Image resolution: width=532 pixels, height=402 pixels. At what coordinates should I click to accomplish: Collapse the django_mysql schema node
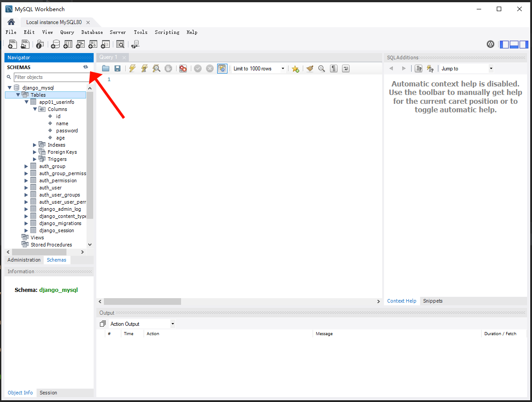pyautogui.click(x=9, y=87)
